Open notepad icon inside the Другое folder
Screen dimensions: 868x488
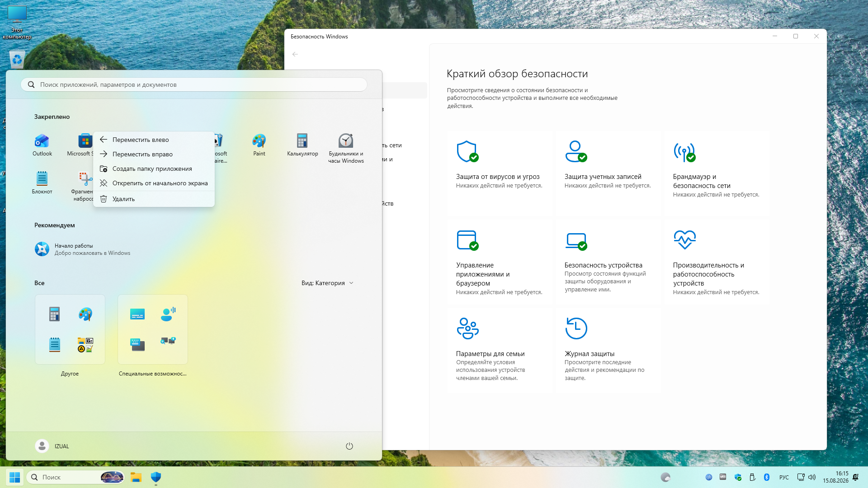pyautogui.click(x=55, y=345)
